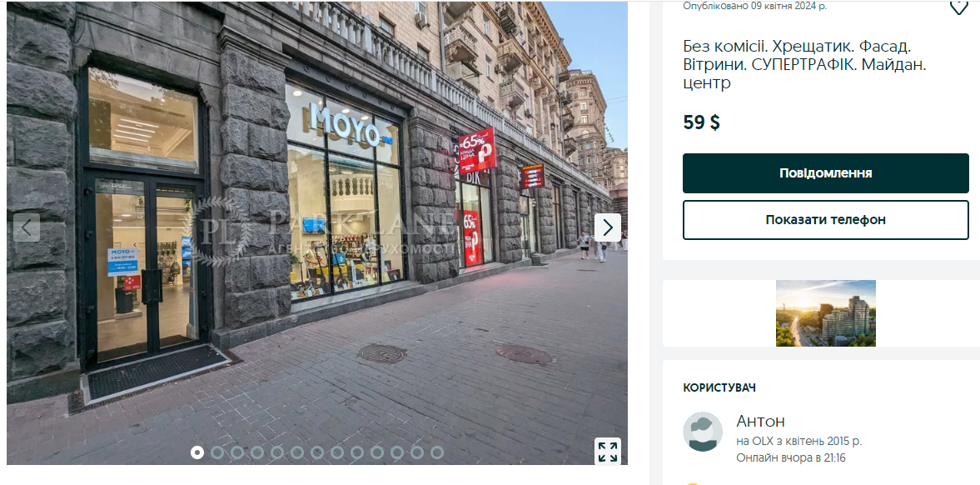
Task: Jump to the last gallery photo dot
Action: tap(437, 452)
